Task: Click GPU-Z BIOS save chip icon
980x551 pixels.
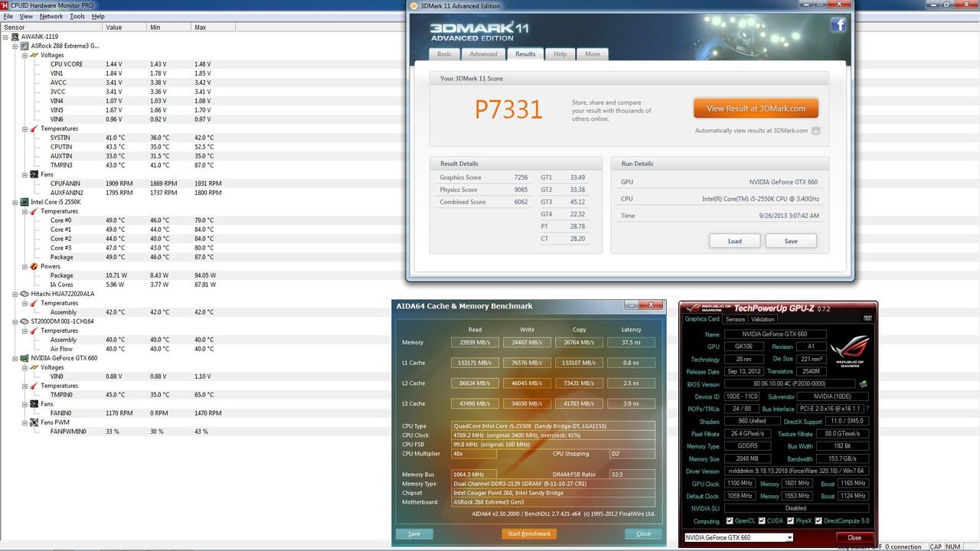Action: (863, 384)
